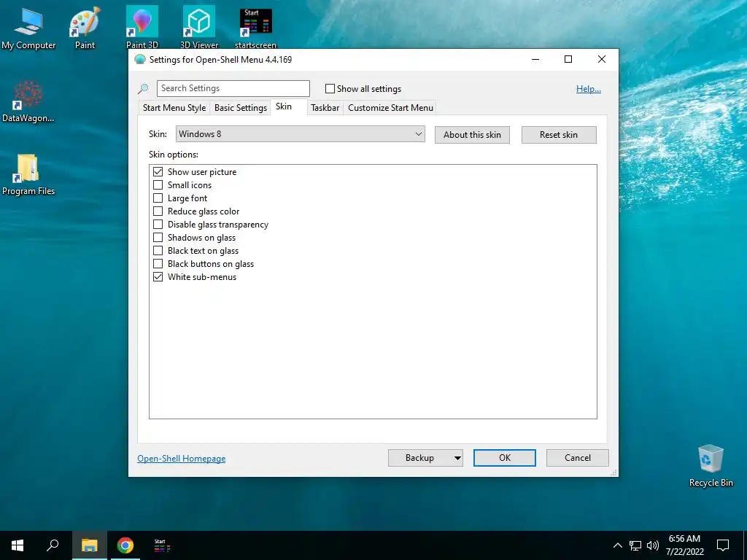This screenshot has height=560, width=747.
Task: Click the Open-Shell title bar shell icon
Action: (140, 60)
